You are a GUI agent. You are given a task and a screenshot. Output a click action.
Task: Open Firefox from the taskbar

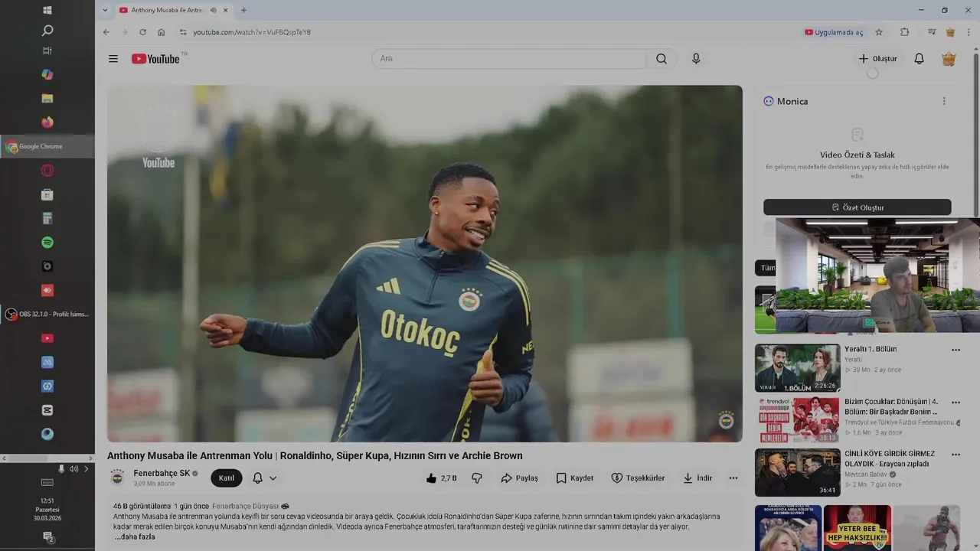[x=47, y=122]
